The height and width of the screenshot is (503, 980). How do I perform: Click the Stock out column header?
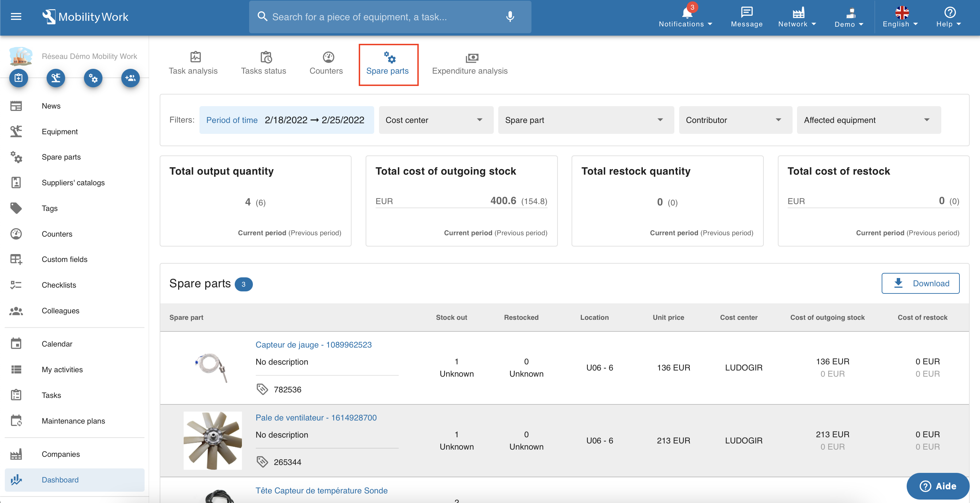[x=451, y=317]
